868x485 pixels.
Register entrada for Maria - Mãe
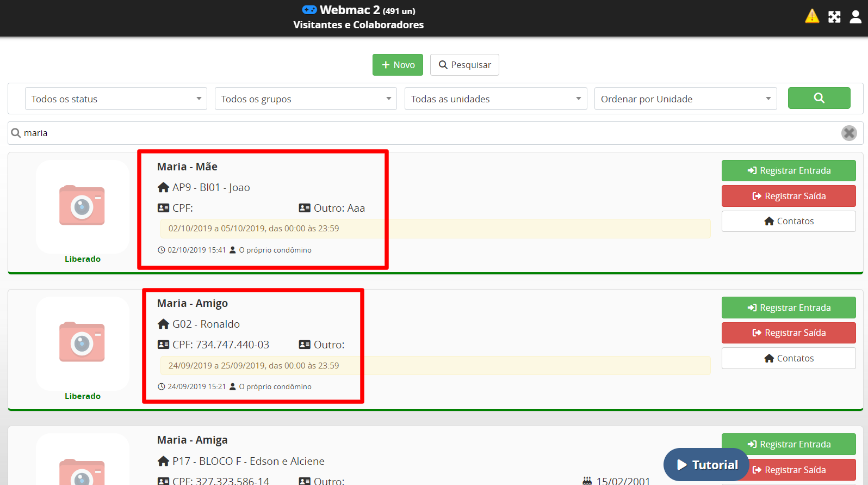(788, 170)
